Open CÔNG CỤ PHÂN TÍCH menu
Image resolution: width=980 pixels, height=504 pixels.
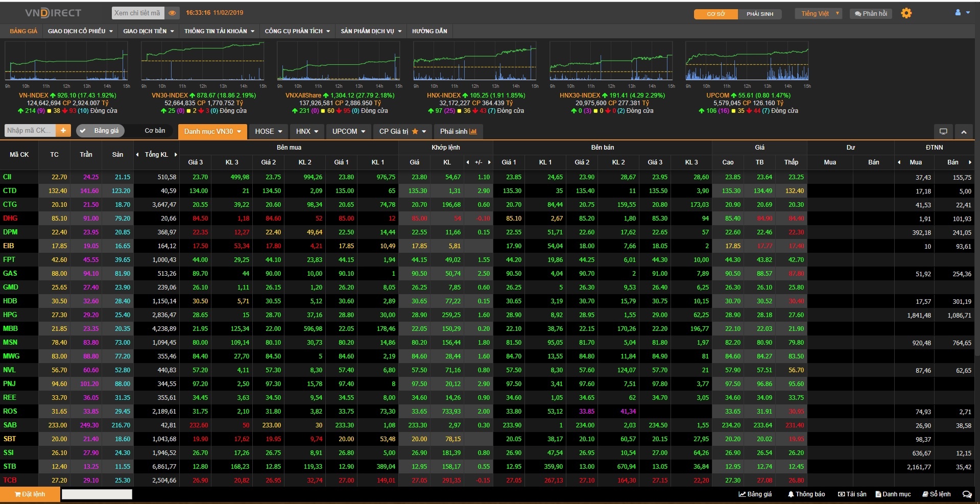(297, 31)
